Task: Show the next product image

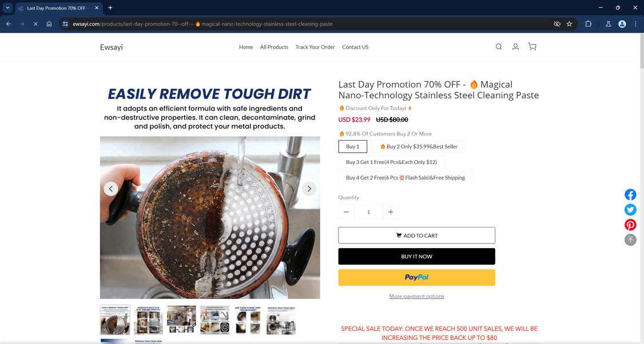Action: click(309, 189)
